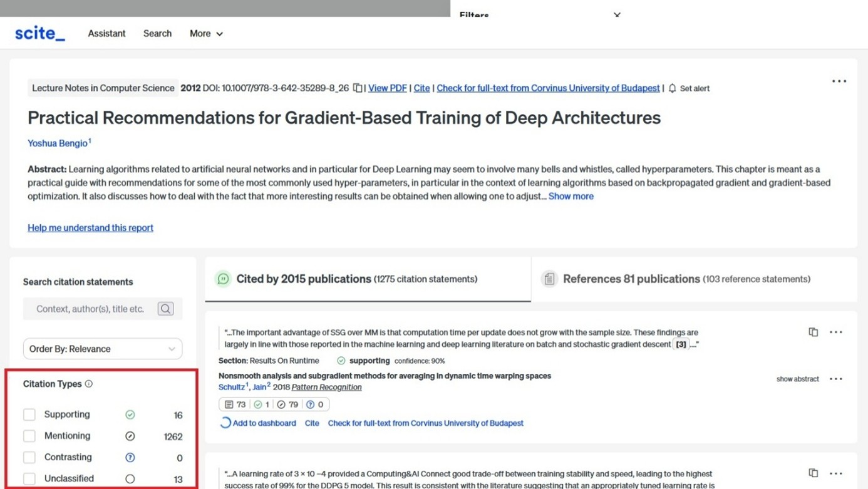Copy the first citation statement

(813, 332)
